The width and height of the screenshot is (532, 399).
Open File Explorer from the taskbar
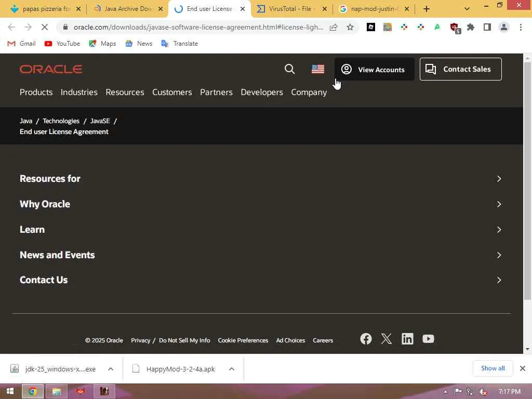point(56,391)
